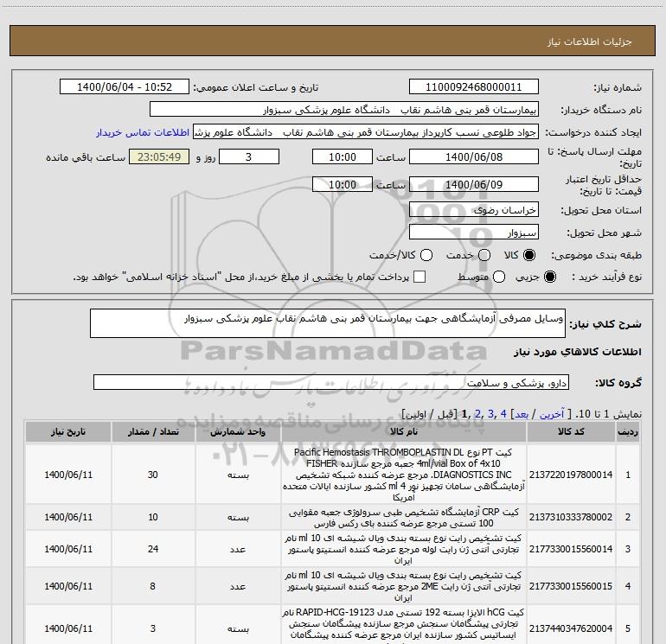Click item code 2177330015560015

pyautogui.click(x=571, y=586)
